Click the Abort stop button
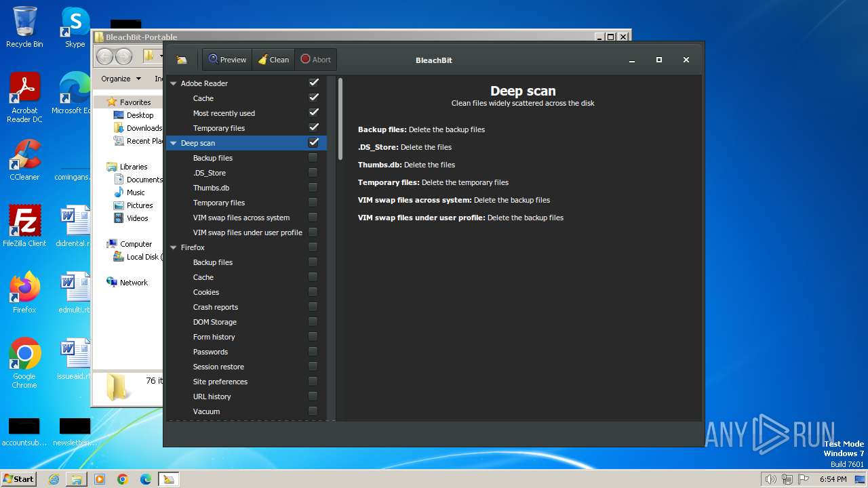The width and height of the screenshot is (868, 488). coord(315,60)
